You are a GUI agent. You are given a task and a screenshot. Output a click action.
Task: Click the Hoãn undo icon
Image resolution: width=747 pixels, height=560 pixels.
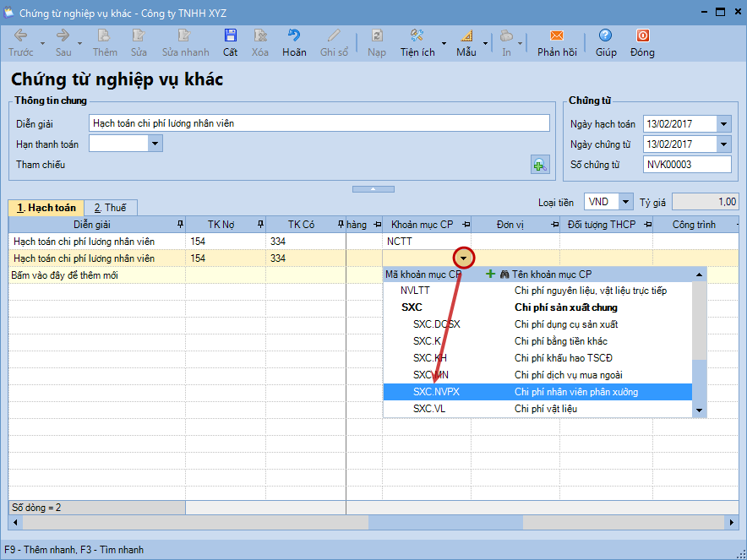click(294, 36)
